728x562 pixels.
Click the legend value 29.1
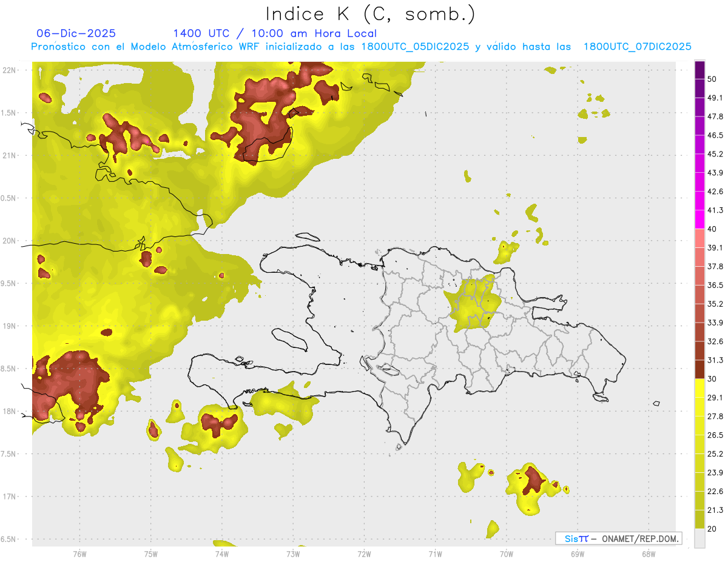(x=715, y=397)
